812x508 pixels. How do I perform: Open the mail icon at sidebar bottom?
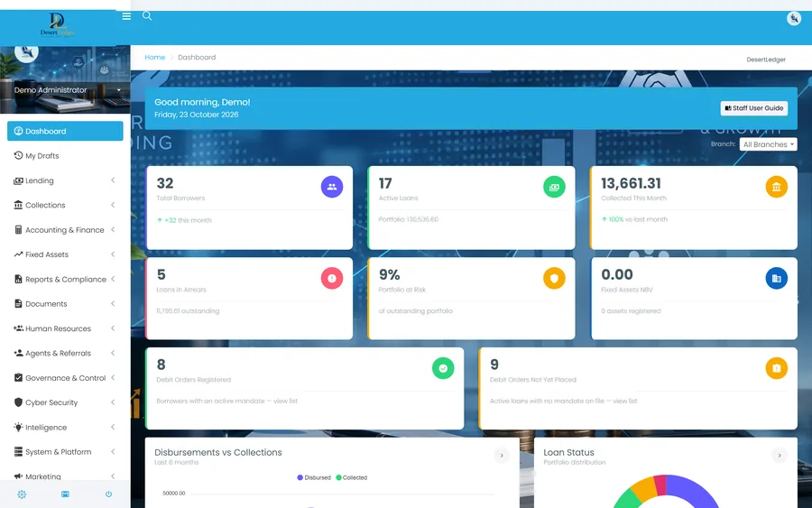pos(65,494)
